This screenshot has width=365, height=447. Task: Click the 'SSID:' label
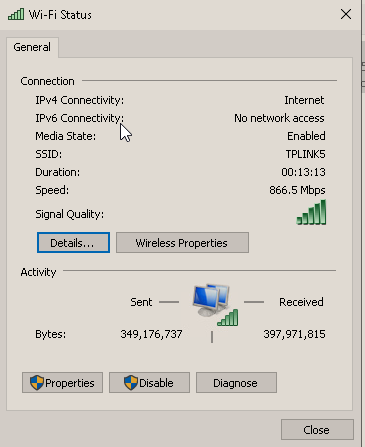click(x=49, y=154)
